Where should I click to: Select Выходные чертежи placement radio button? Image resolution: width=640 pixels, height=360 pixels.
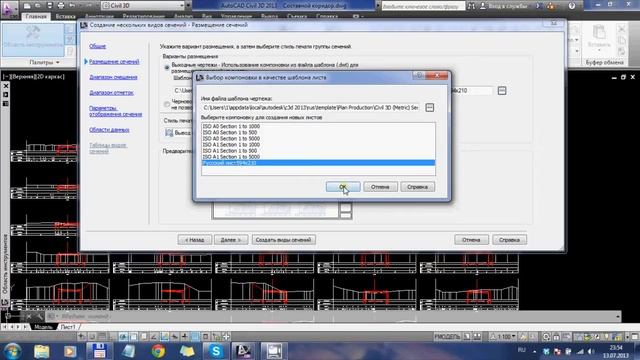pyautogui.click(x=167, y=67)
